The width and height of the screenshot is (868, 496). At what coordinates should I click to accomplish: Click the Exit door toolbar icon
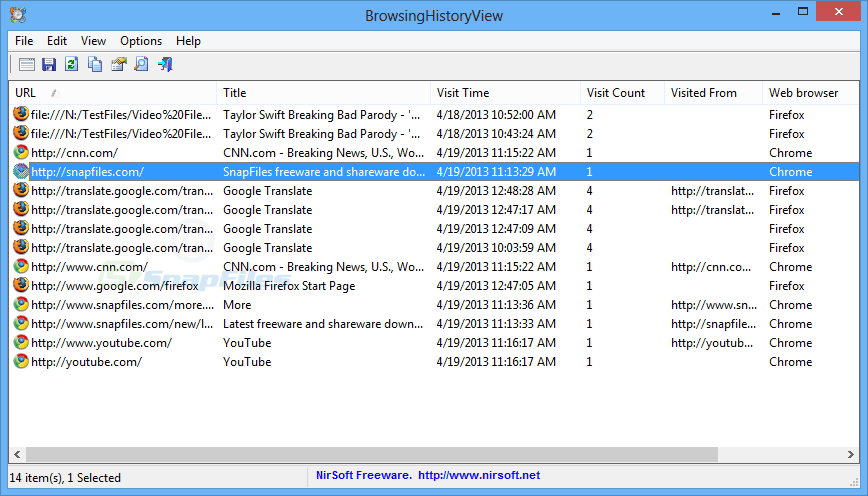(165, 64)
